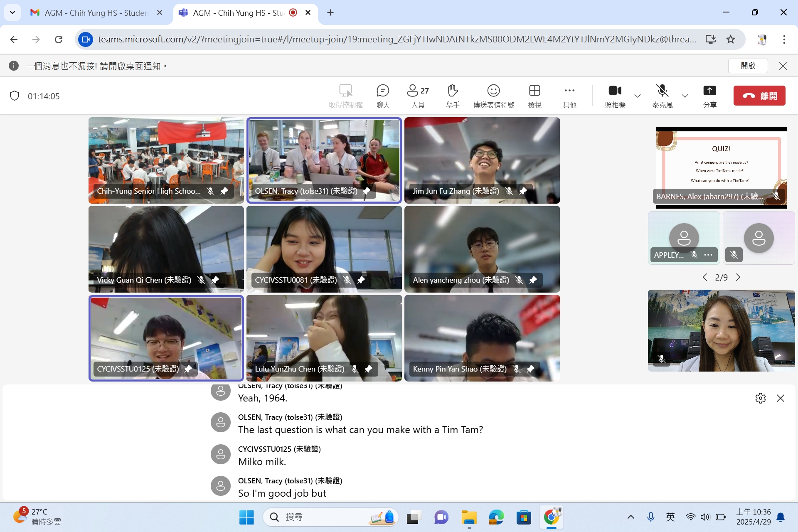Viewport: 798px width, 532px height.
Task: Click the taskbar search box
Action: [331, 517]
